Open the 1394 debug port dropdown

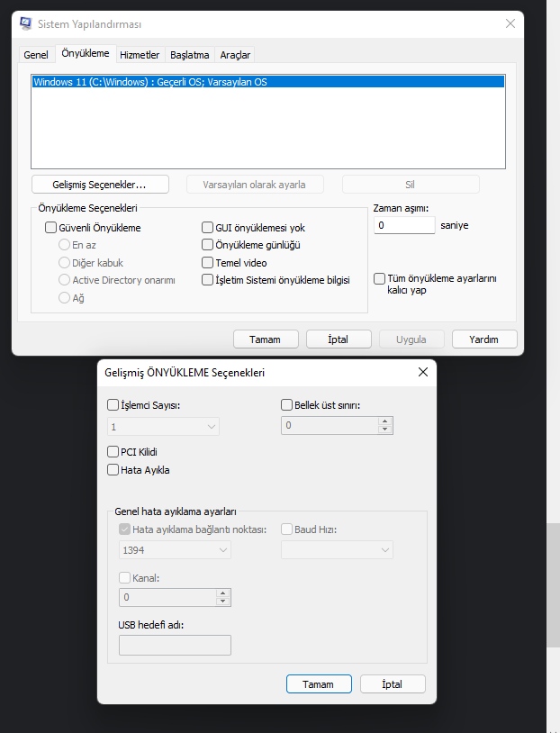click(175, 550)
